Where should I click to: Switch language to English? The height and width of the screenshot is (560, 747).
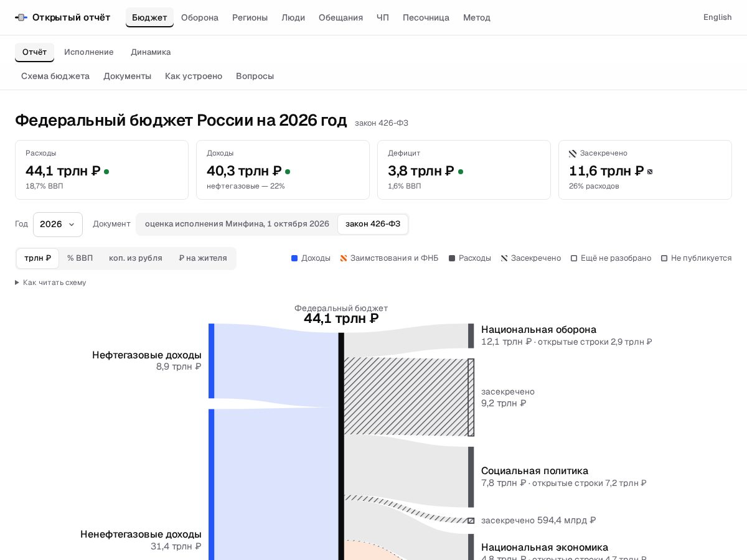coord(717,17)
